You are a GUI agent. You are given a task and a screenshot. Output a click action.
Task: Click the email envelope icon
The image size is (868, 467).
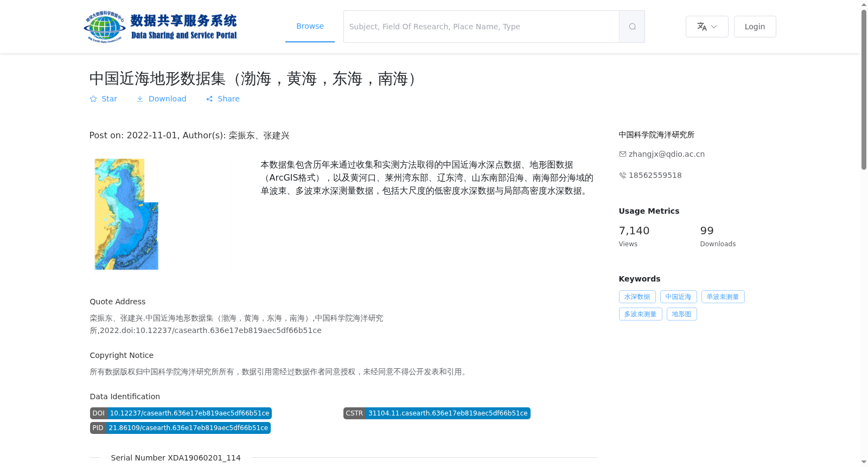[623, 154]
